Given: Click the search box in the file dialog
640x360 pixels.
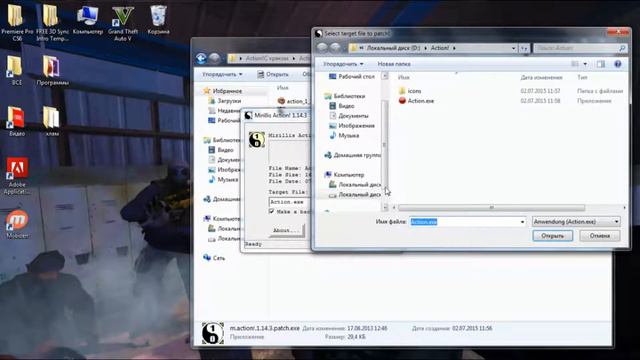Looking at the screenshot, I should 580,48.
